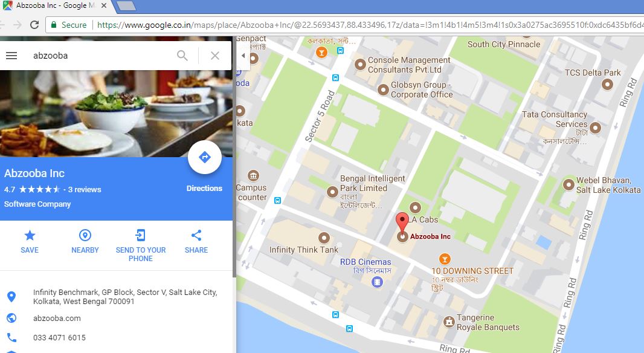The image size is (644, 353).
Task: Collapse the side panel arrow
Action: [243, 56]
